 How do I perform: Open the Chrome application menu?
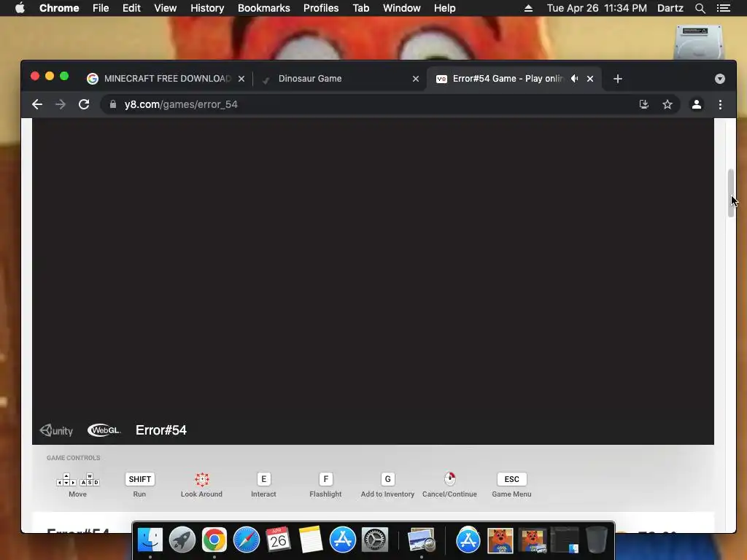59,8
